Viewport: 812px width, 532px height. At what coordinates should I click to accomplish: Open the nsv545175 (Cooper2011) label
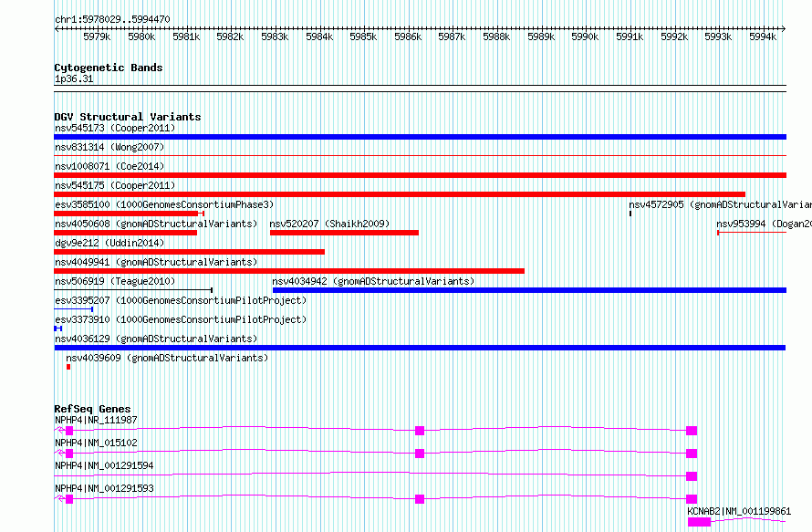115,185
